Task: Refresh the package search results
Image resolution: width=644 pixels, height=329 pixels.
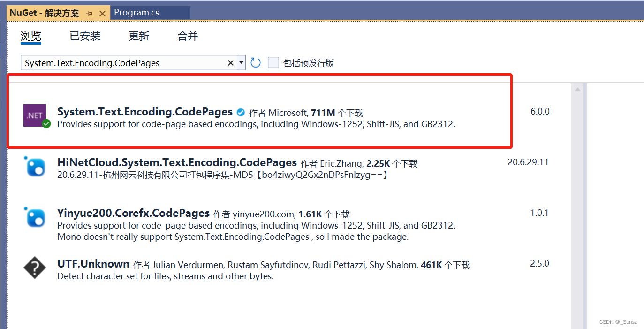Action: coord(255,62)
